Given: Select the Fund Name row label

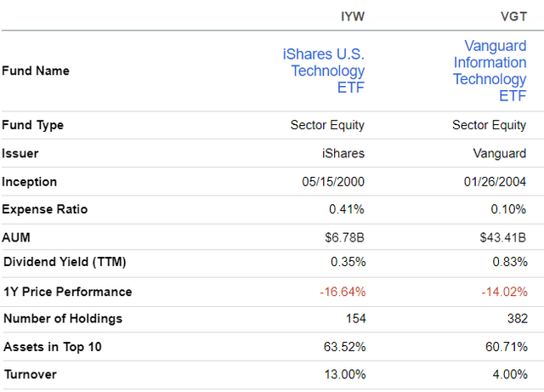Looking at the screenshot, I should point(36,71).
